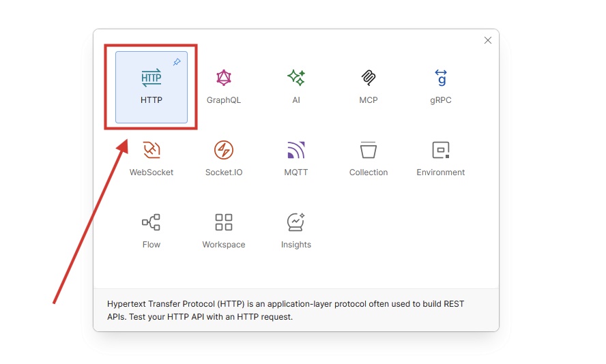Create a WebSocket request via its icon
The width and height of the screenshot is (606, 364).
click(151, 150)
